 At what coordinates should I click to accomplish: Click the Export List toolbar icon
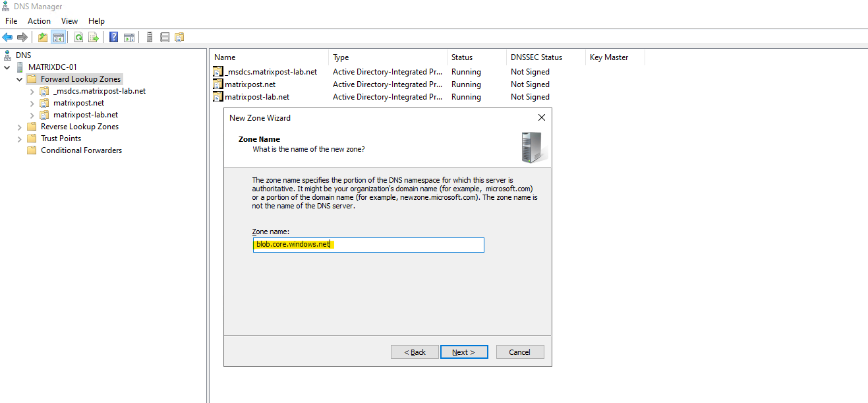pos(94,38)
